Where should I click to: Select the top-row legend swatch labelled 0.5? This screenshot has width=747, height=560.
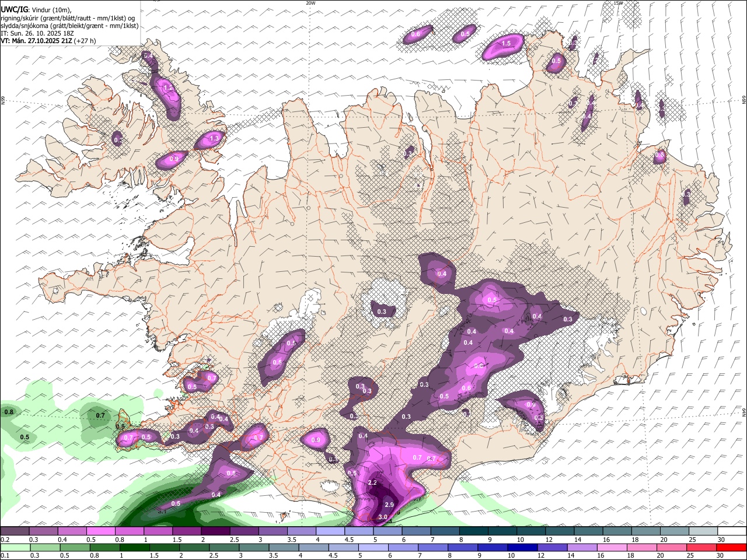point(100,531)
